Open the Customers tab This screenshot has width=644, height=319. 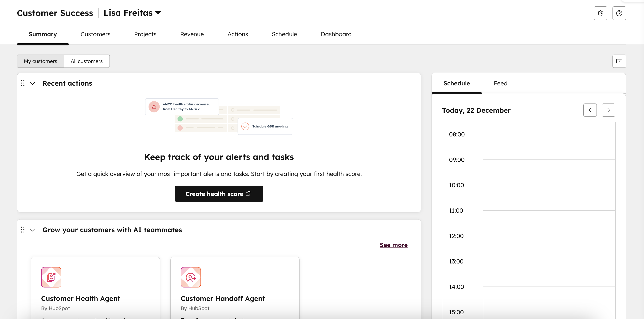coord(95,34)
